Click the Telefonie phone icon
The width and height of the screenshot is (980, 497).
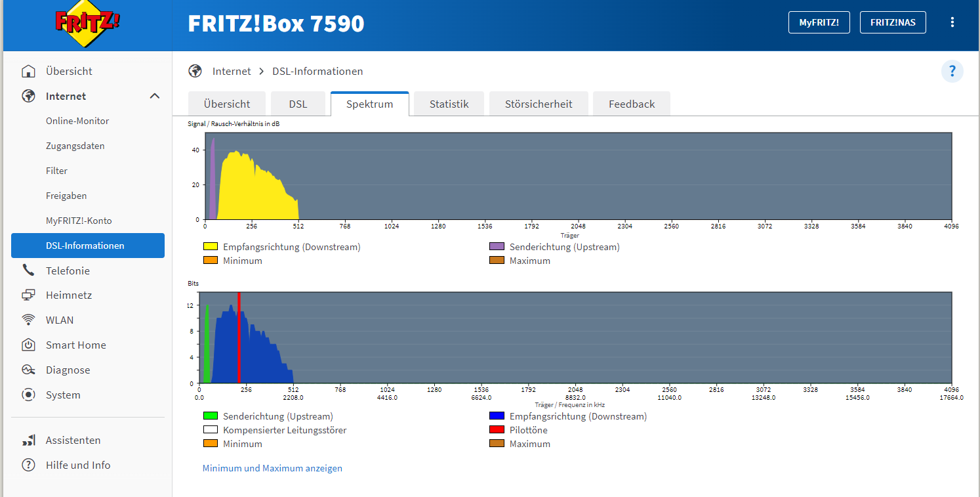pyautogui.click(x=28, y=270)
